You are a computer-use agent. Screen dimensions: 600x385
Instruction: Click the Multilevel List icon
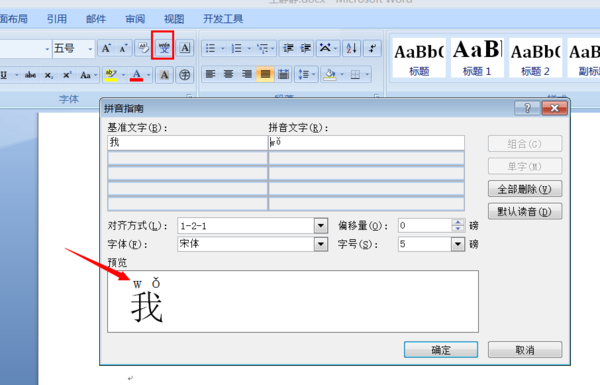(262, 48)
